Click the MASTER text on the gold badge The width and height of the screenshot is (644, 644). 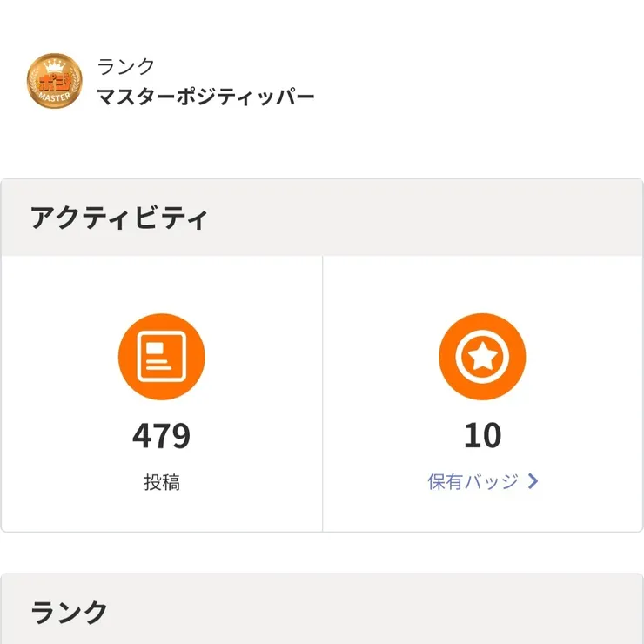(55, 97)
